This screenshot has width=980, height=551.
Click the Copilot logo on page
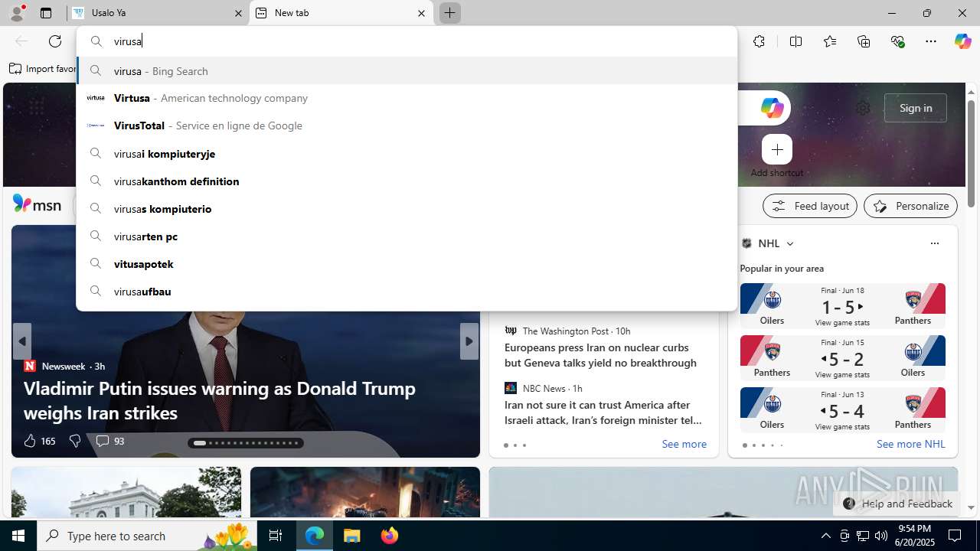coord(772,108)
